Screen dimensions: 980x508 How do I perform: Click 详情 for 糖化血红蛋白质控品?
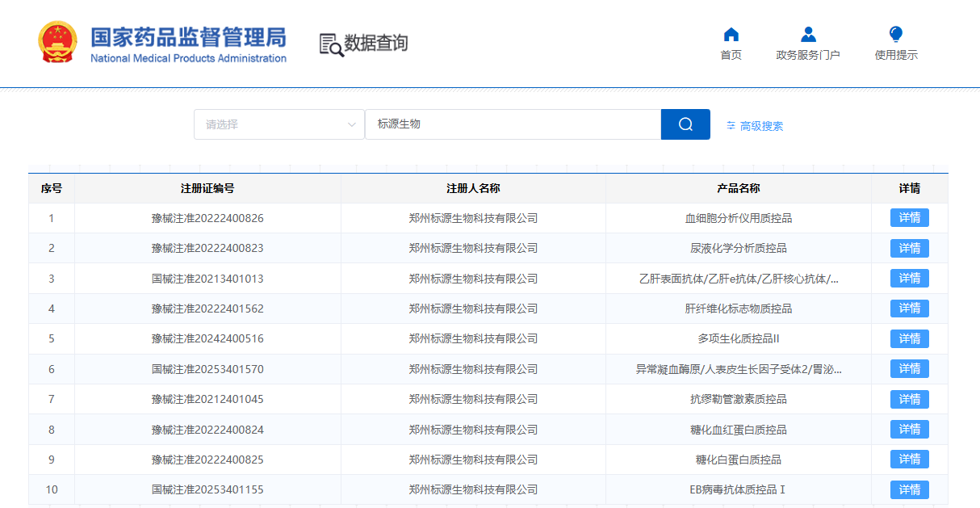pyautogui.click(x=909, y=429)
